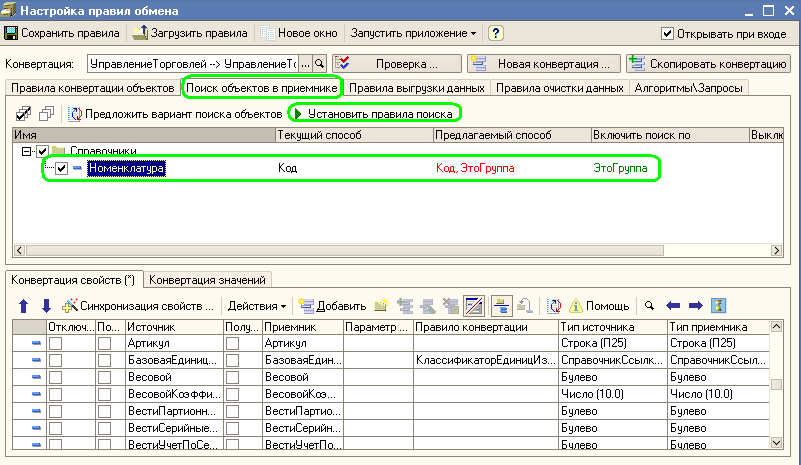Click the Сохранить правила toolbar button

62,33
